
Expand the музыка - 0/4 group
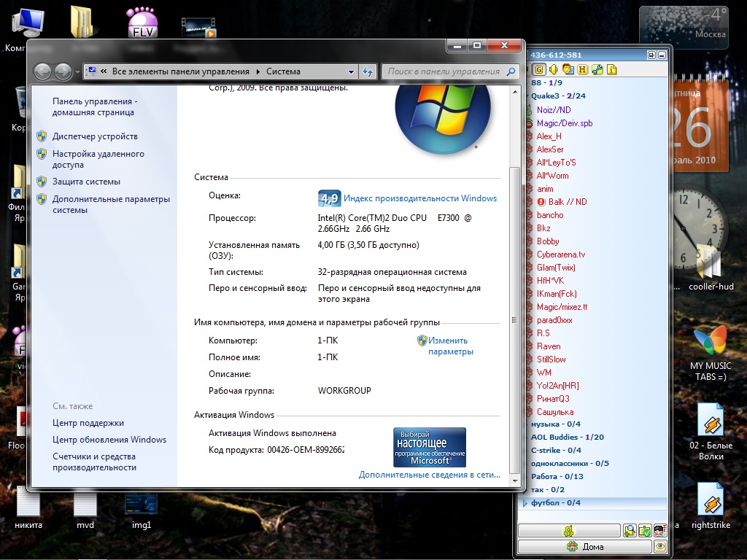[555, 424]
